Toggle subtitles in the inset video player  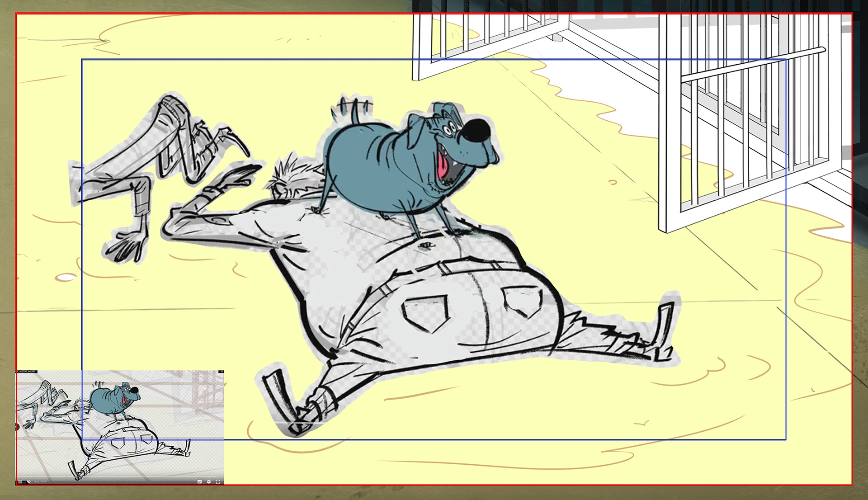[x=200, y=481]
